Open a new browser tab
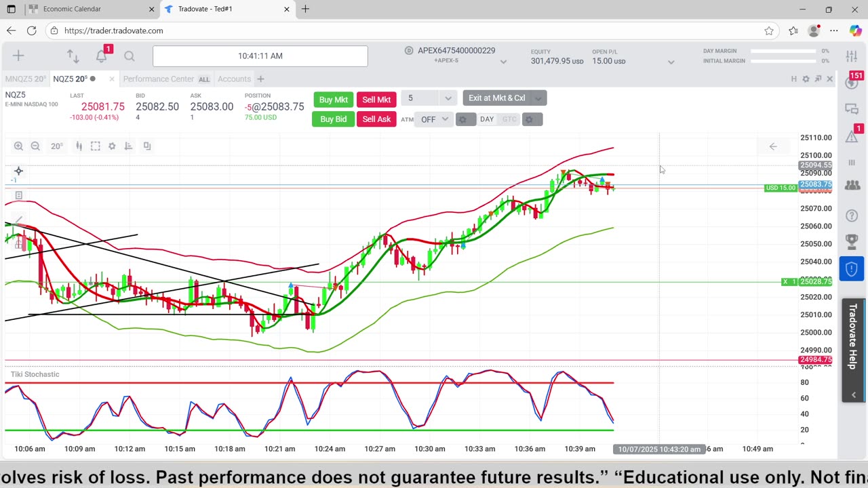Viewport: 868px width, 488px height. [305, 9]
